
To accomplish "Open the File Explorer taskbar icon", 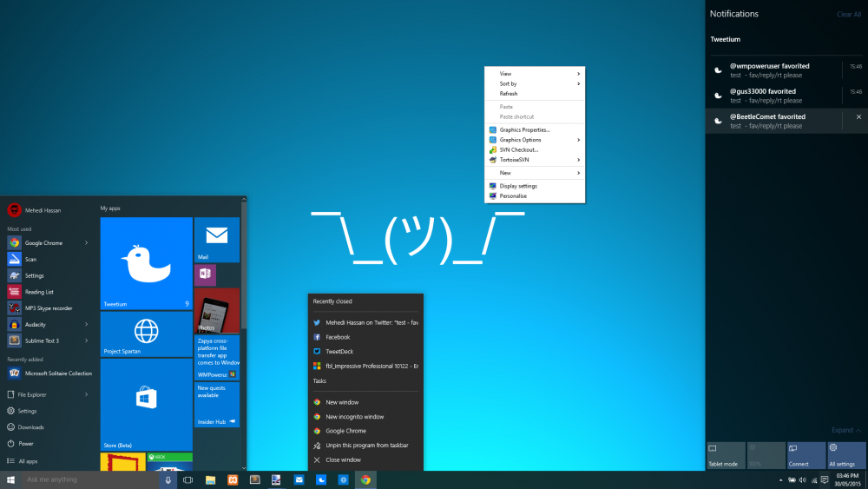I will coord(210,480).
